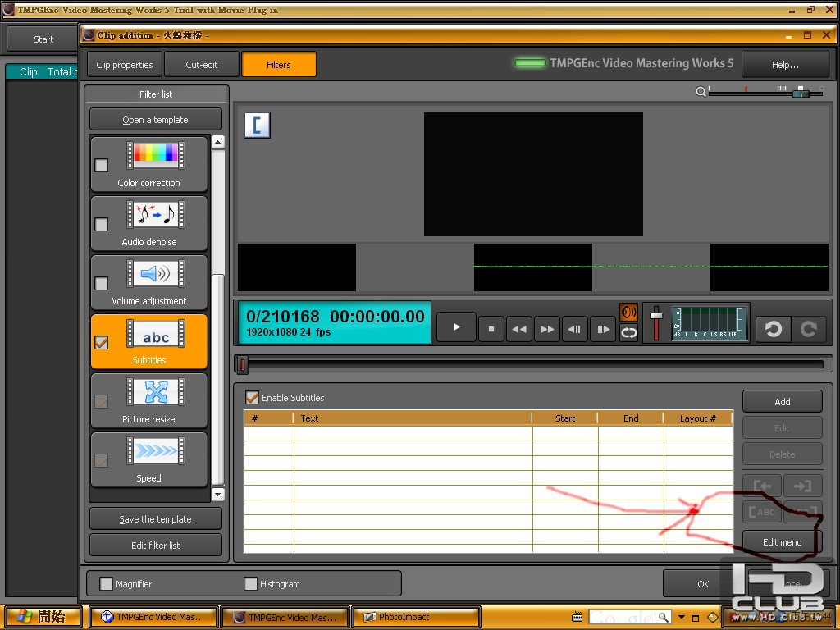Tick the Histogram checkbox

point(251,584)
